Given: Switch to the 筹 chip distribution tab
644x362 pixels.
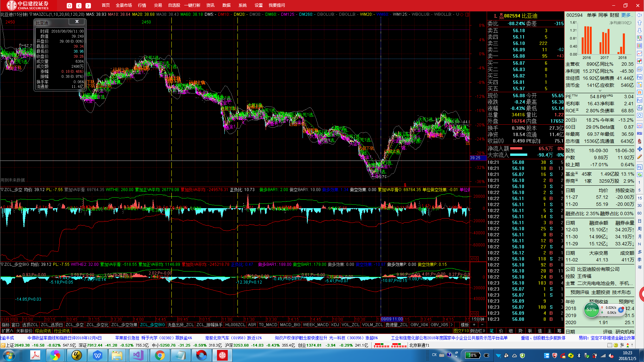Looking at the screenshot, I should (559, 331).
